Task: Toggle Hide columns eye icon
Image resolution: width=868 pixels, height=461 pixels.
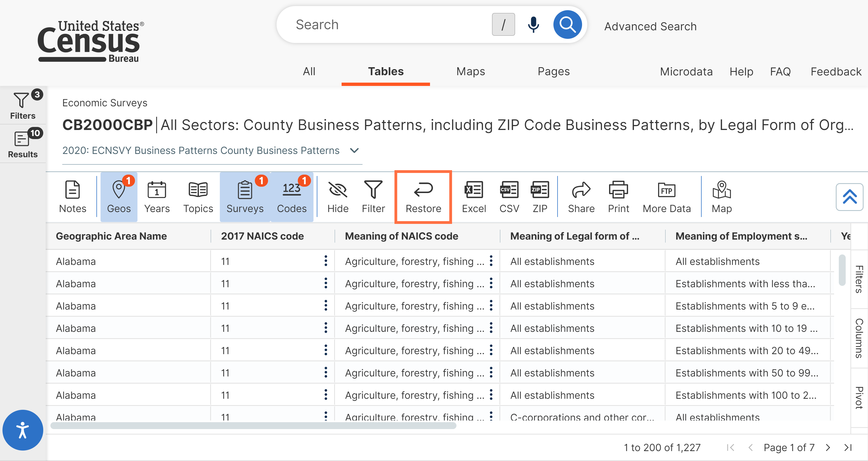Action: click(338, 197)
